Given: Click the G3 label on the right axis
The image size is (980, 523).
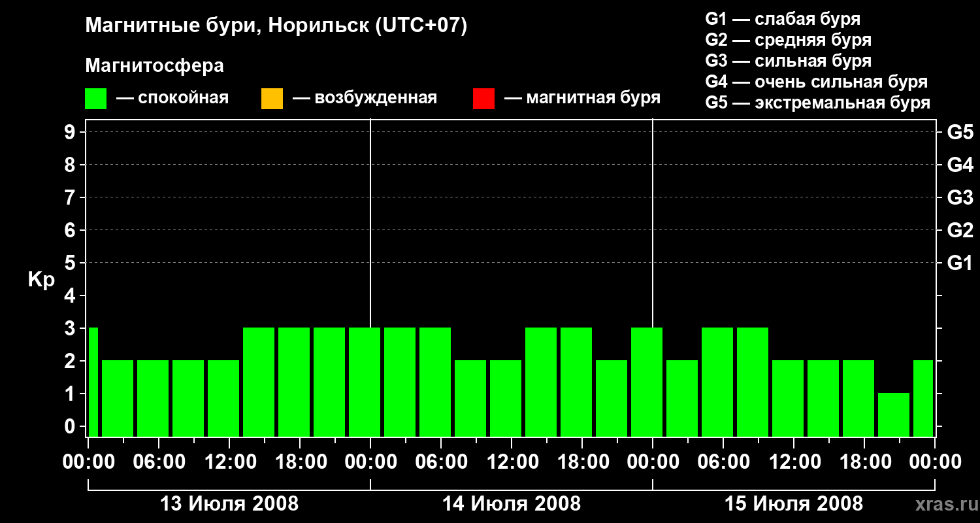Looking at the screenshot, I should click(960, 197).
